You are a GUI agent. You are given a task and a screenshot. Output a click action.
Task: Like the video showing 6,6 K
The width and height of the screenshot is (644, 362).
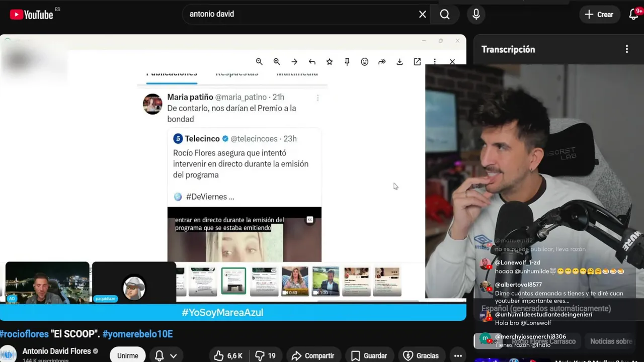228,356
